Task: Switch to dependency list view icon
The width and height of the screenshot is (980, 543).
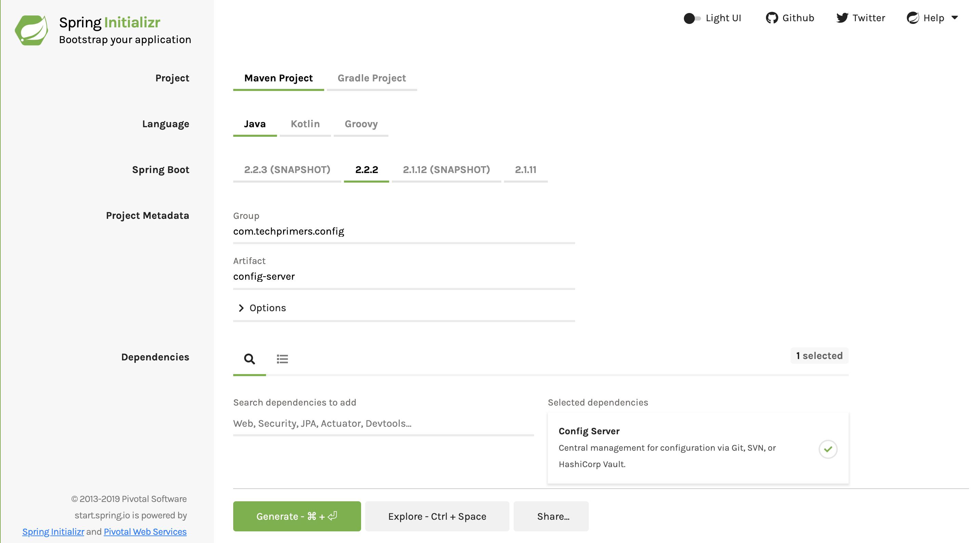Action: (282, 359)
